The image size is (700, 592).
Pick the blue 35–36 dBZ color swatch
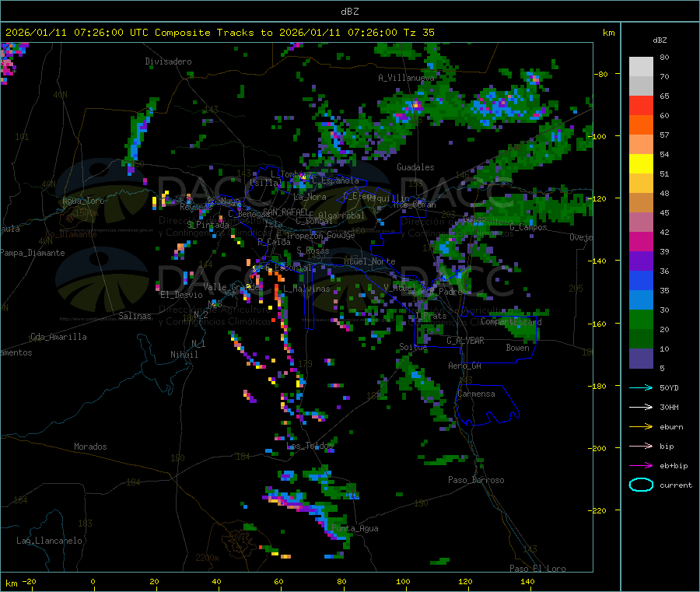coord(641,280)
